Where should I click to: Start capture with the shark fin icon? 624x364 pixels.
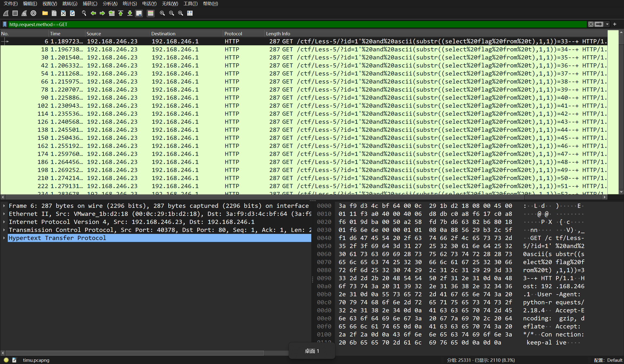point(6,13)
